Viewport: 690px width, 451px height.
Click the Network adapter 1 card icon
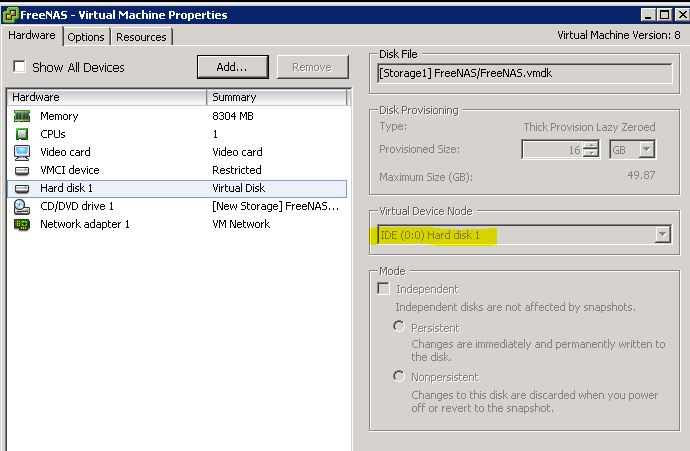(22, 224)
